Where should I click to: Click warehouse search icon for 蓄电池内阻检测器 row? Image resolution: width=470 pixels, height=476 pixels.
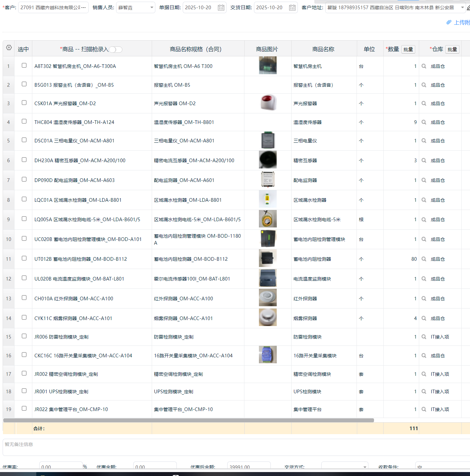[424, 259]
